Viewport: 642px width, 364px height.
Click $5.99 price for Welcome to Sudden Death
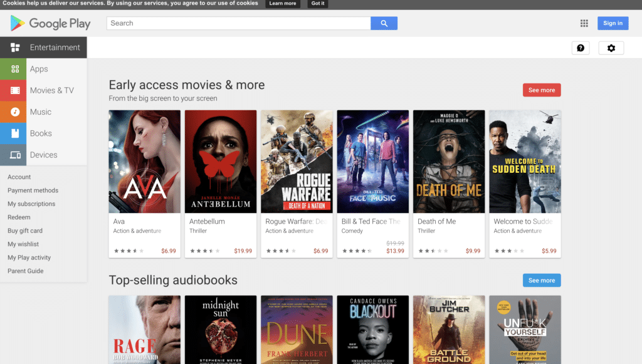(549, 251)
